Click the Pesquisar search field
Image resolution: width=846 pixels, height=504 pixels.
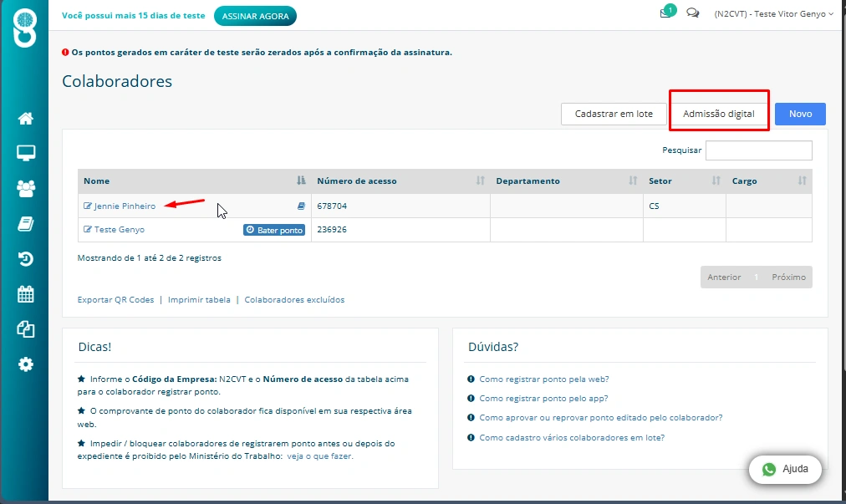[x=758, y=150]
